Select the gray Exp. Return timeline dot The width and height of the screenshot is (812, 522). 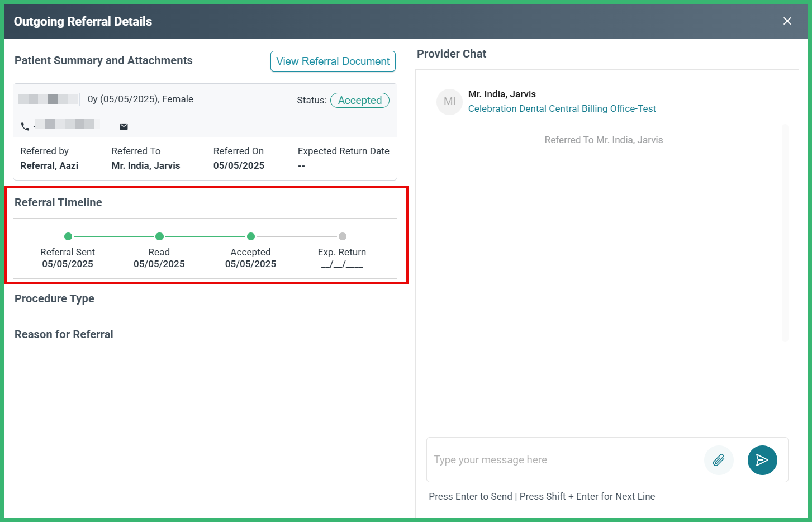342,236
